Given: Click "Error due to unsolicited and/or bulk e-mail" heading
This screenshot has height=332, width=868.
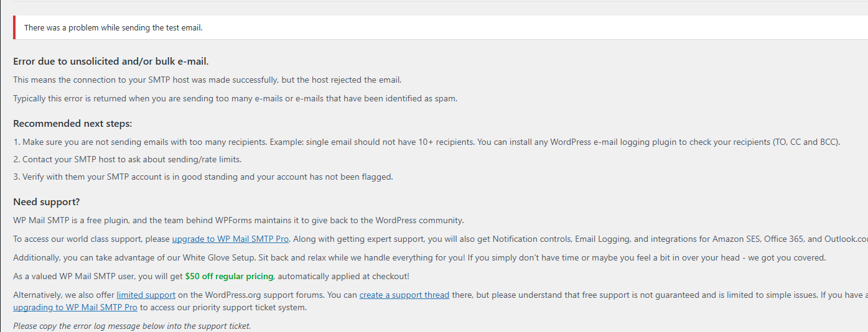Looking at the screenshot, I should pyautogui.click(x=111, y=62).
